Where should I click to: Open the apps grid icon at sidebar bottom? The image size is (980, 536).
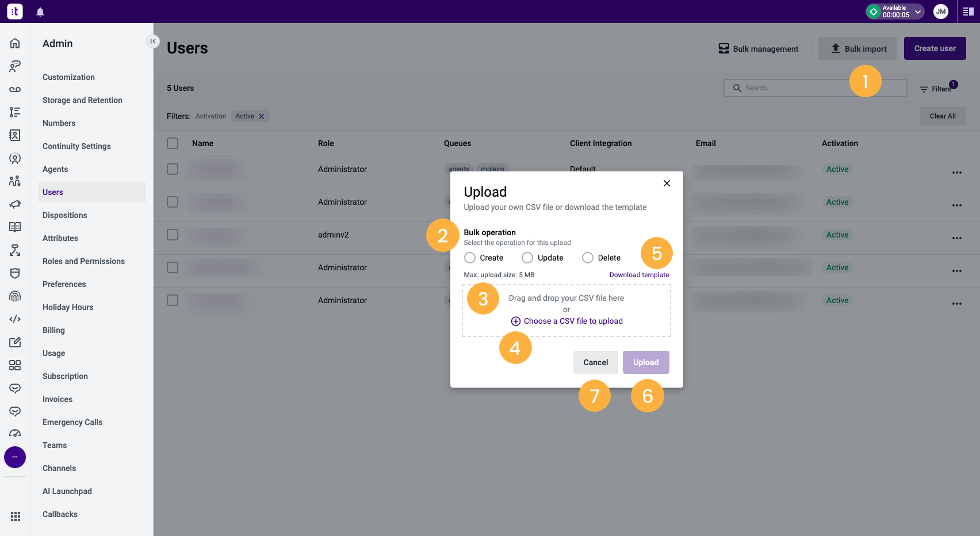(15, 516)
